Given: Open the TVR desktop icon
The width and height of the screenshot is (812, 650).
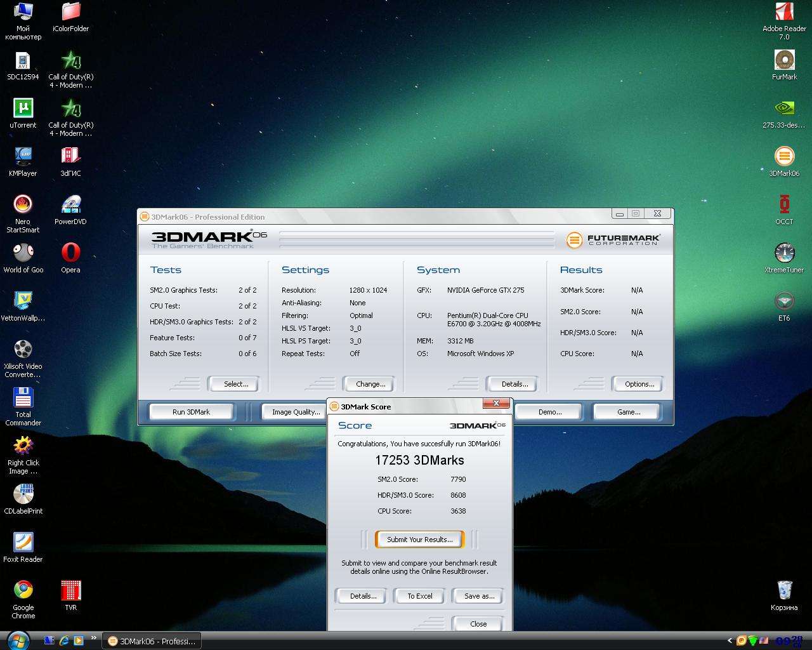Looking at the screenshot, I should pos(70,596).
